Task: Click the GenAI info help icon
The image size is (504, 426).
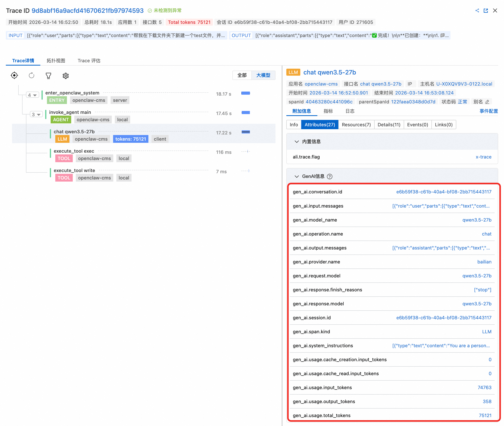Action: coord(329,177)
